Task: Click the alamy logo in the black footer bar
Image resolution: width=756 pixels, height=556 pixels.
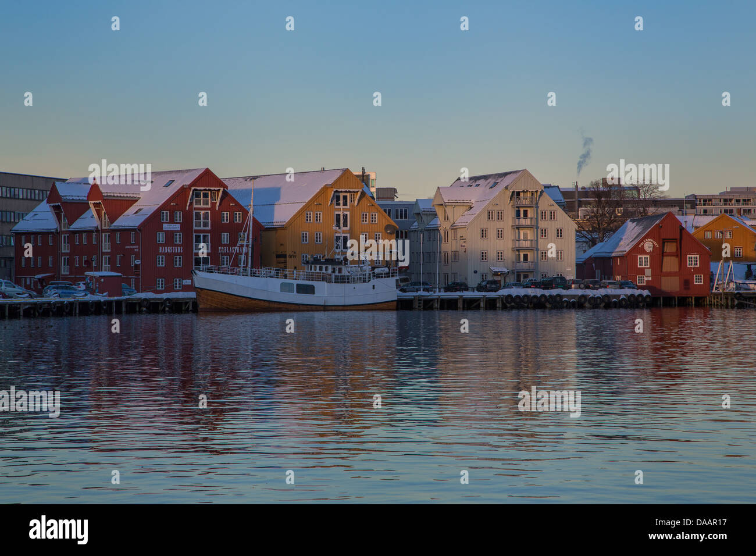Action: pyautogui.click(x=59, y=530)
